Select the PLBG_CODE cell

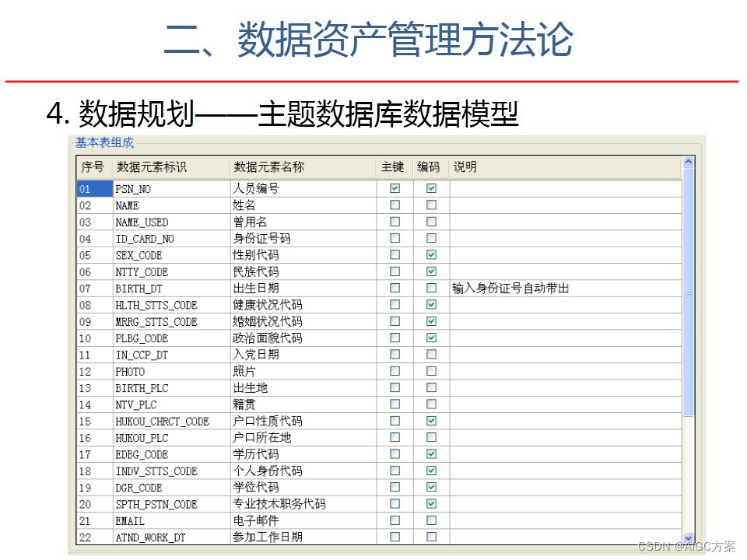coord(171,338)
